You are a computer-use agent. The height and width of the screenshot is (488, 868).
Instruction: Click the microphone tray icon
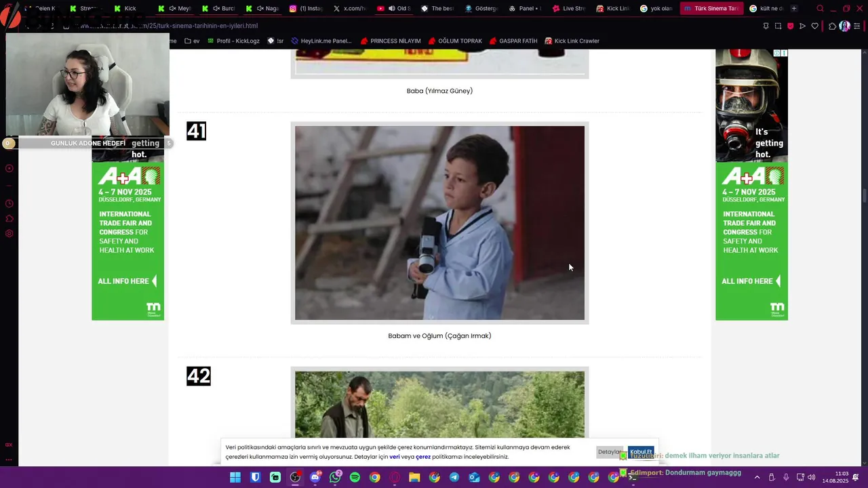tap(786, 478)
